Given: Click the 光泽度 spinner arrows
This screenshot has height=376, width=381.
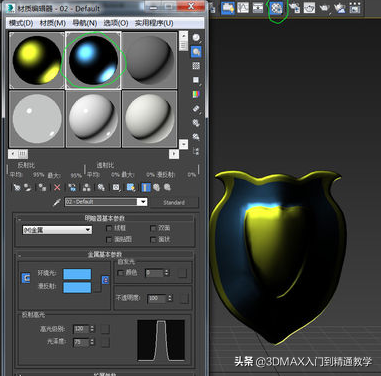Looking at the screenshot, I should 92,342.
